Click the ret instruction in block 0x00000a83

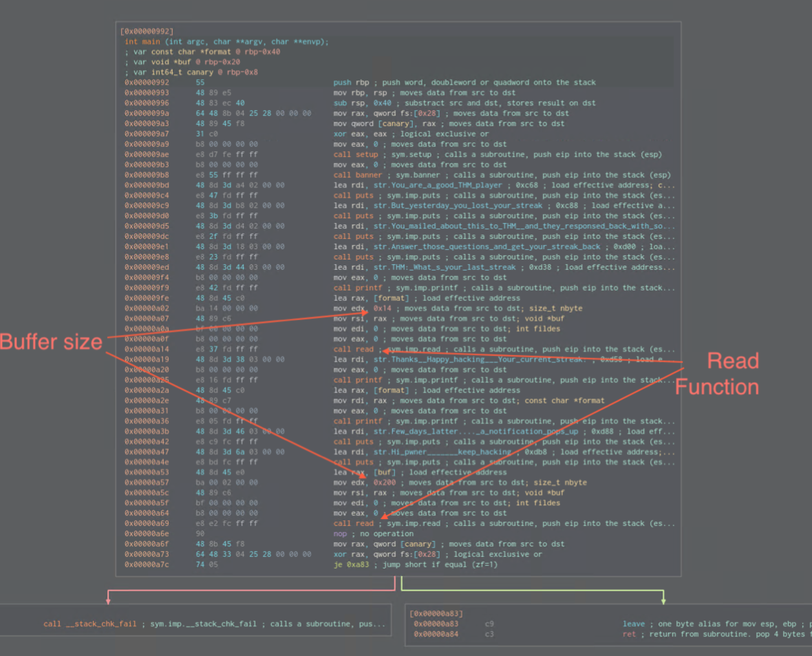click(629, 634)
